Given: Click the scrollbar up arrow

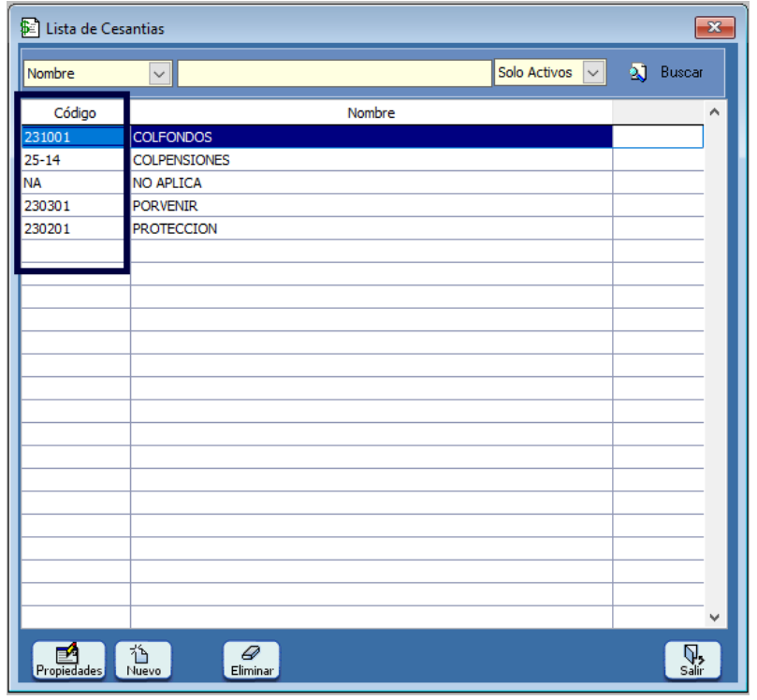Looking at the screenshot, I should click(715, 112).
